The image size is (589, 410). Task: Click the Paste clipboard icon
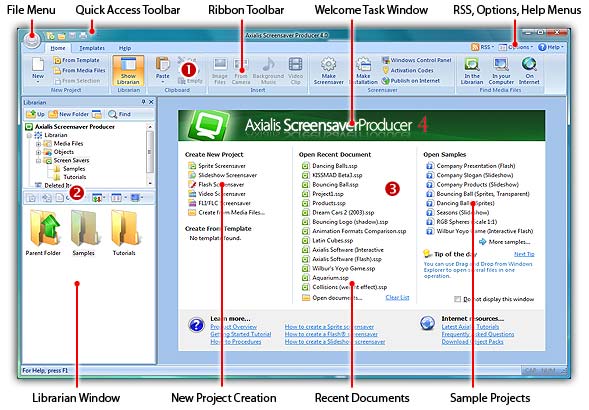[163, 64]
